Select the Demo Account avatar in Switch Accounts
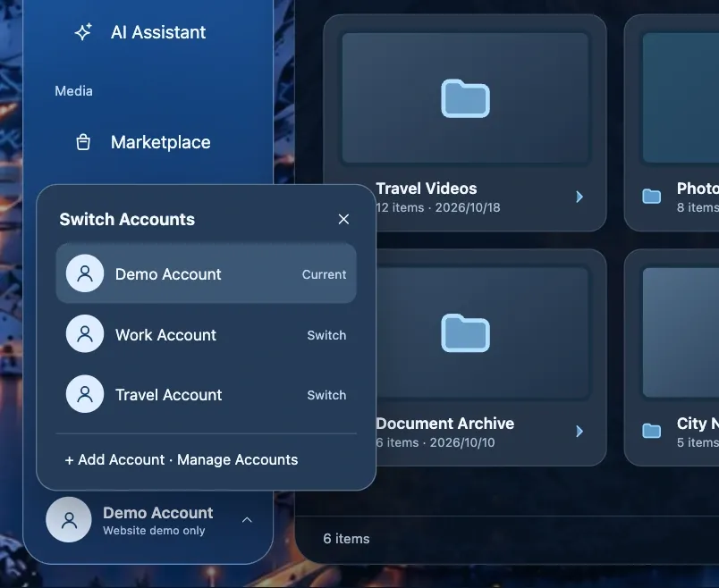Viewport: 719px width, 588px height. pyautogui.click(x=85, y=273)
